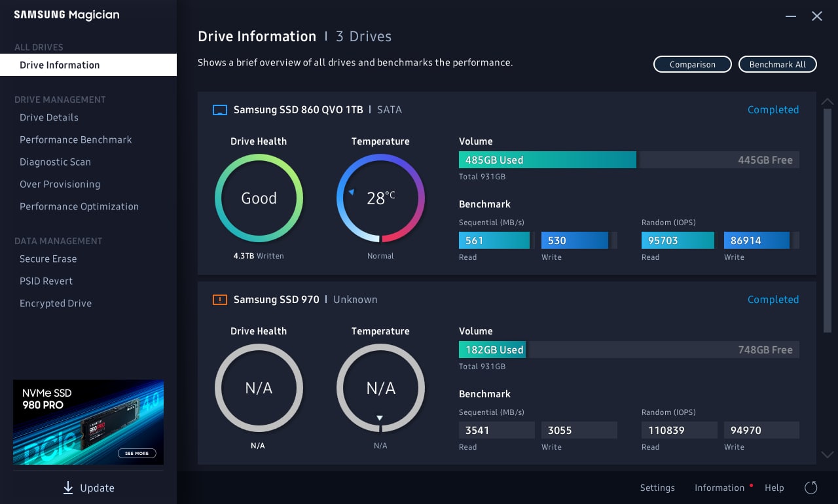The height and width of the screenshot is (504, 838).
Task: Click the 445GB Free label
Action: (x=765, y=160)
